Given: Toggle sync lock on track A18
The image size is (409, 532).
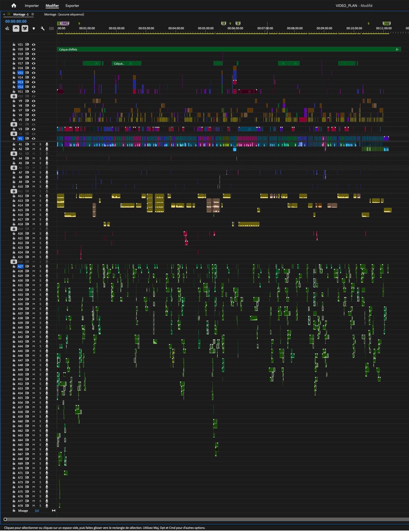Looking at the screenshot, I should click(27, 224).
